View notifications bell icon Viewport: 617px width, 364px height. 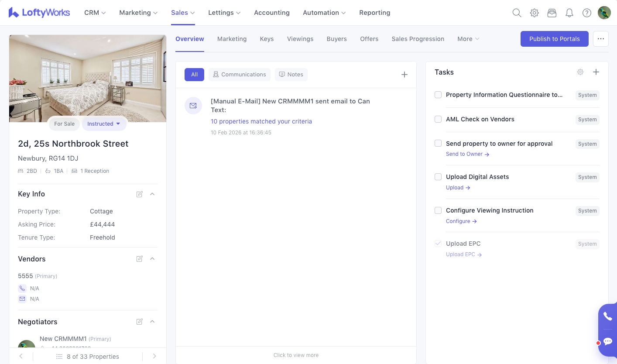point(569,13)
